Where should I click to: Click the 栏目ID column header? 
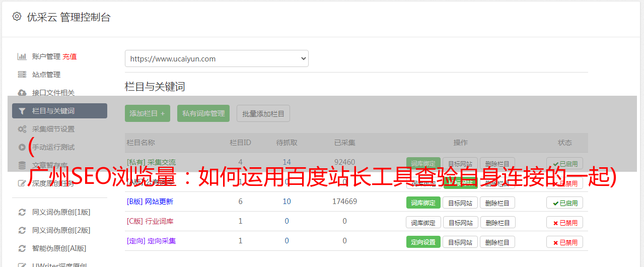coord(240,143)
